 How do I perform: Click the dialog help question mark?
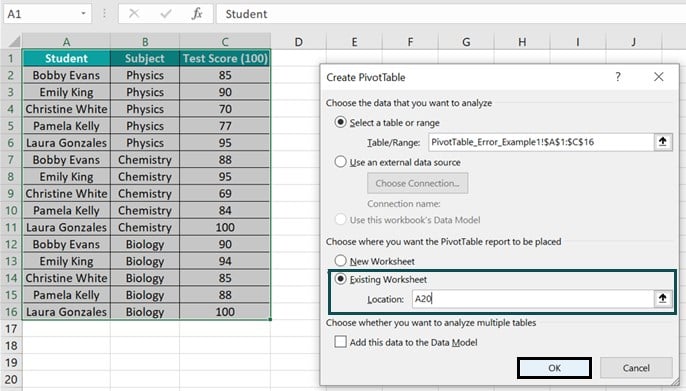(618, 77)
